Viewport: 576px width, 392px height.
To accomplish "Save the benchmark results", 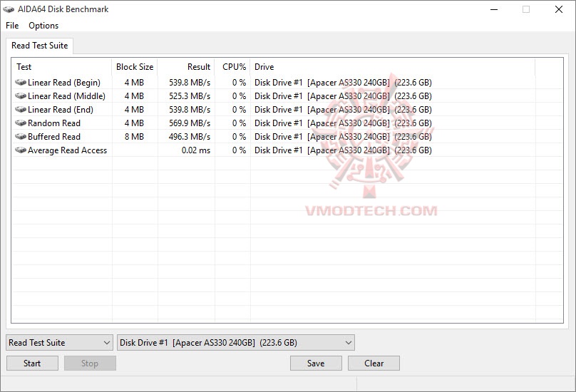I will 316,363.
